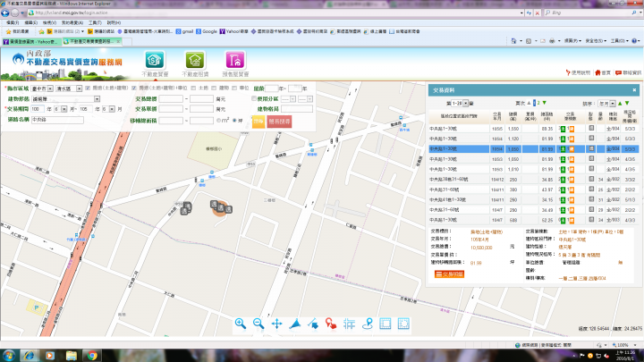Click the Windows Start orb
The image size is (644, 362).
point(9,356)
